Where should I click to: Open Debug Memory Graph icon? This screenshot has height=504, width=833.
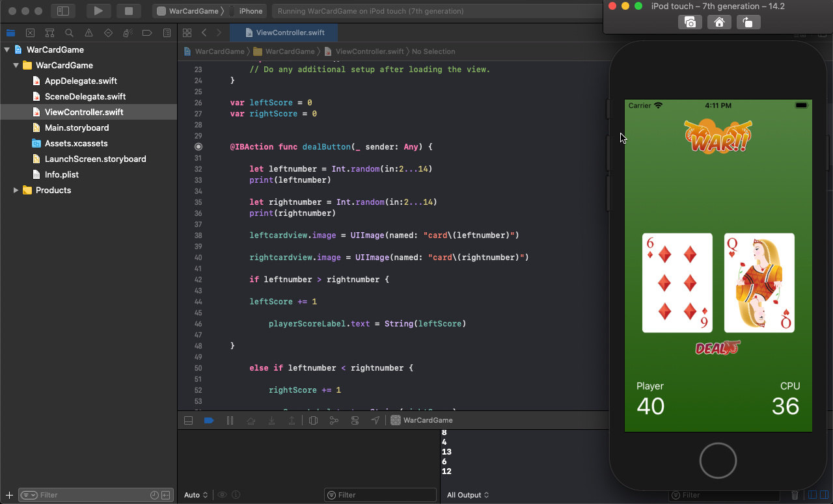click(x=334, y=420)
